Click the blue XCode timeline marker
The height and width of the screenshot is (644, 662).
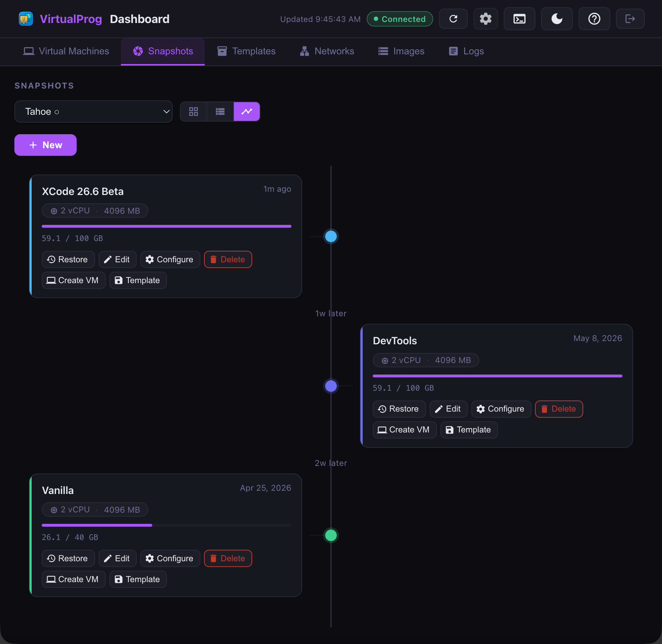pos(331,236)
